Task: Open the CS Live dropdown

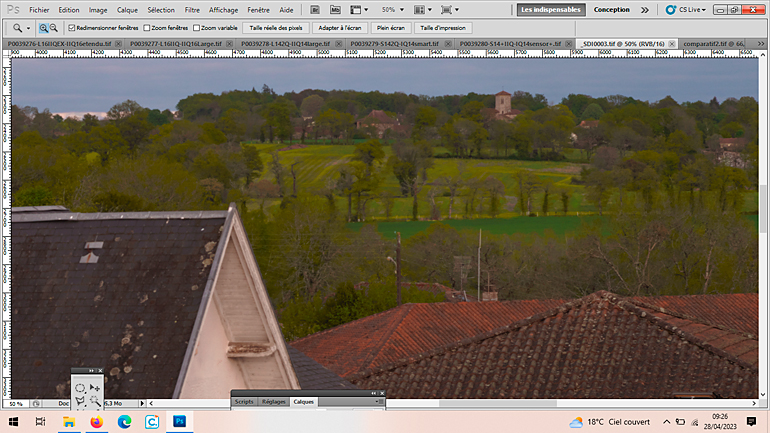Action: coord(686,10)
